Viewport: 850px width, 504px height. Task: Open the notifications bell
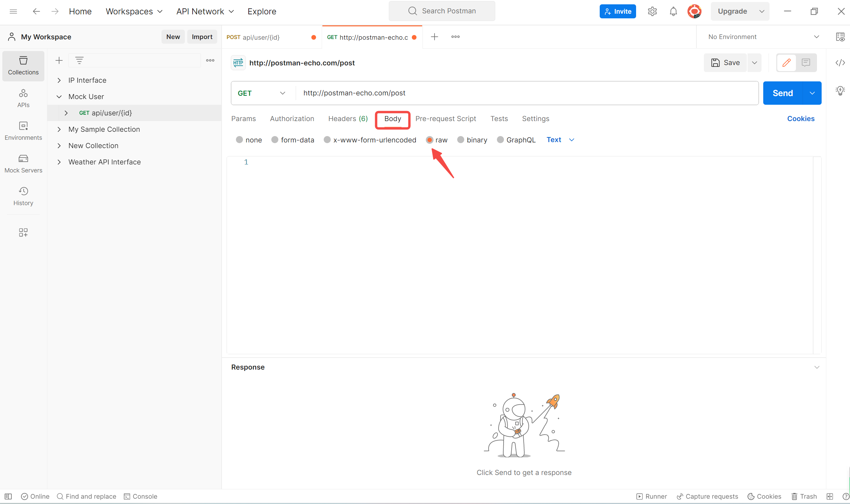point(673,11)
